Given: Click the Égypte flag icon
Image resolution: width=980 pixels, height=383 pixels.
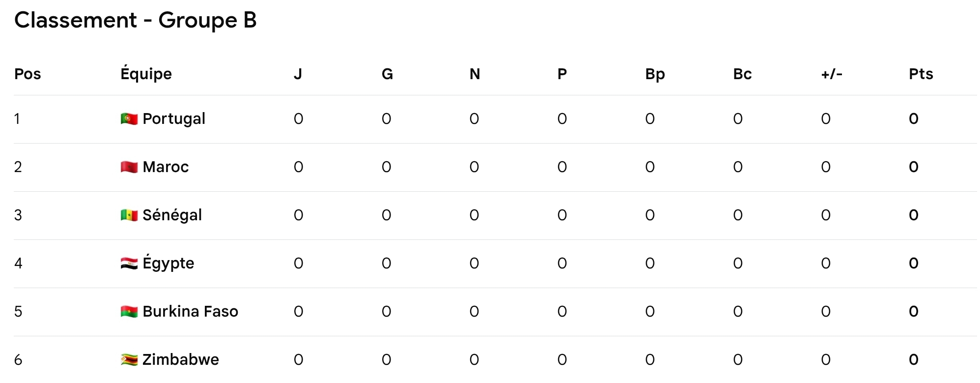Looking at the screenshot, I should coord(129,264).
